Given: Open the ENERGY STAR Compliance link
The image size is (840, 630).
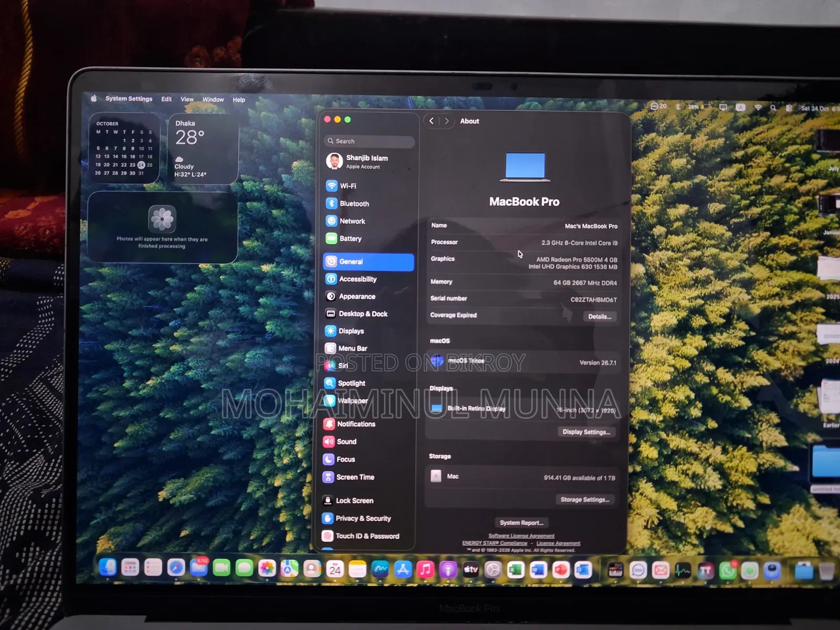Looking at the screenshot, I should [x=495, y=543].
